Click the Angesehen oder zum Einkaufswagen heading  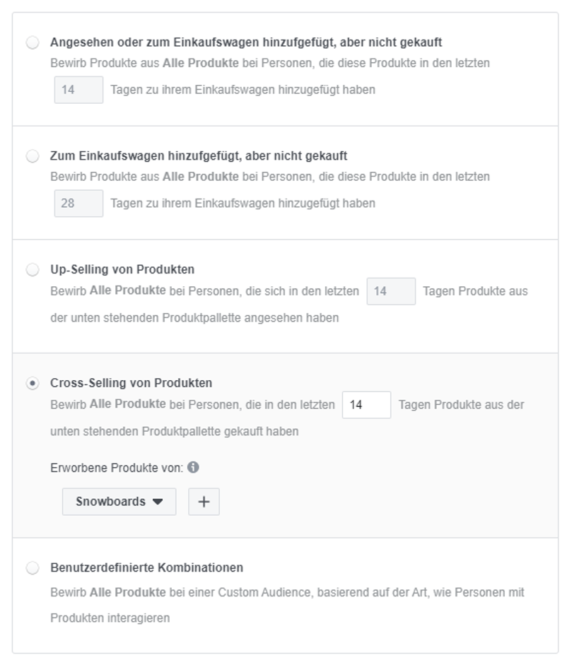point(246,43)
